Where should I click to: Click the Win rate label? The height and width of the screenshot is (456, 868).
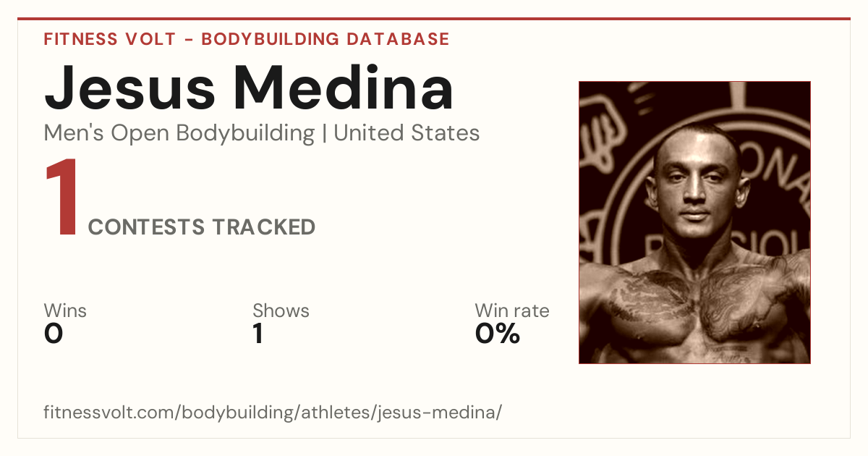click(512, 311)
